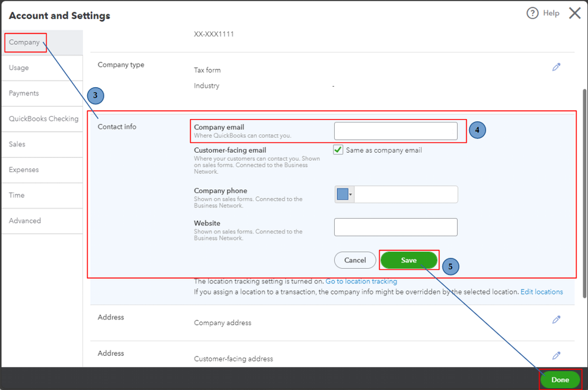Click the Company type section label
The height and width of the screenshot is (390, 588).
point(121,65)
